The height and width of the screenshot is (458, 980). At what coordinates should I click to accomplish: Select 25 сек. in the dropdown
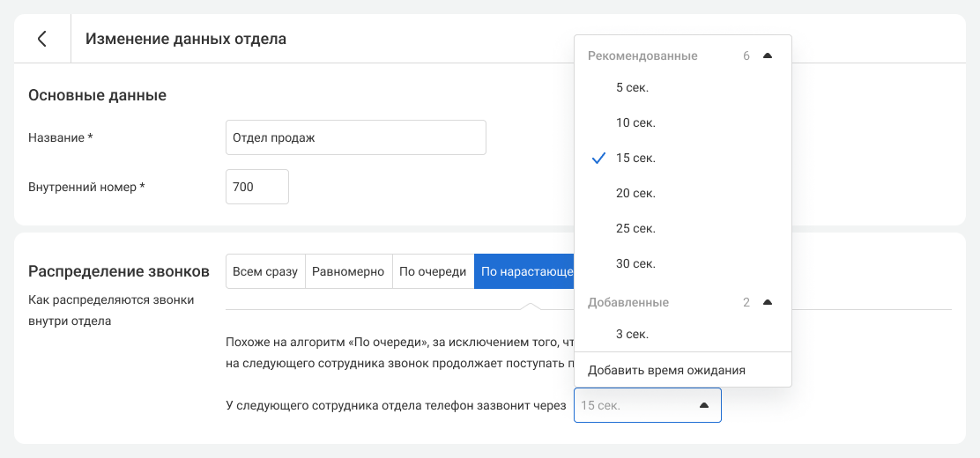[x=635, y=228]
